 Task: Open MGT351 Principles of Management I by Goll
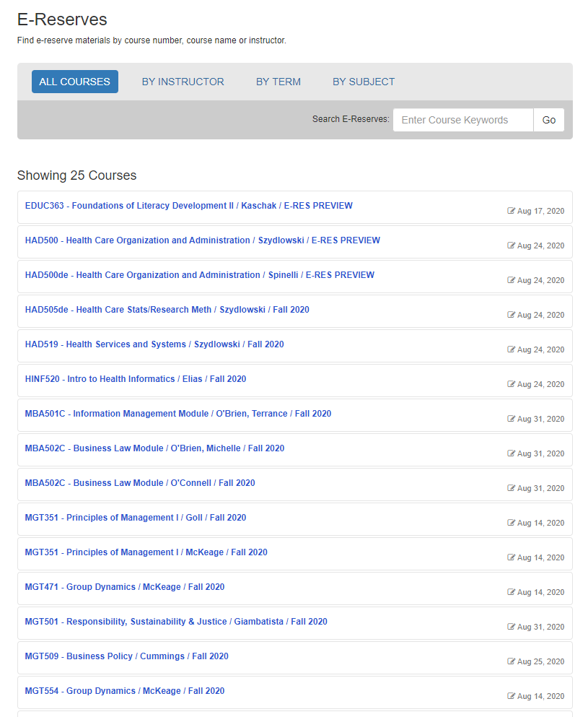(x=133, y=517)
